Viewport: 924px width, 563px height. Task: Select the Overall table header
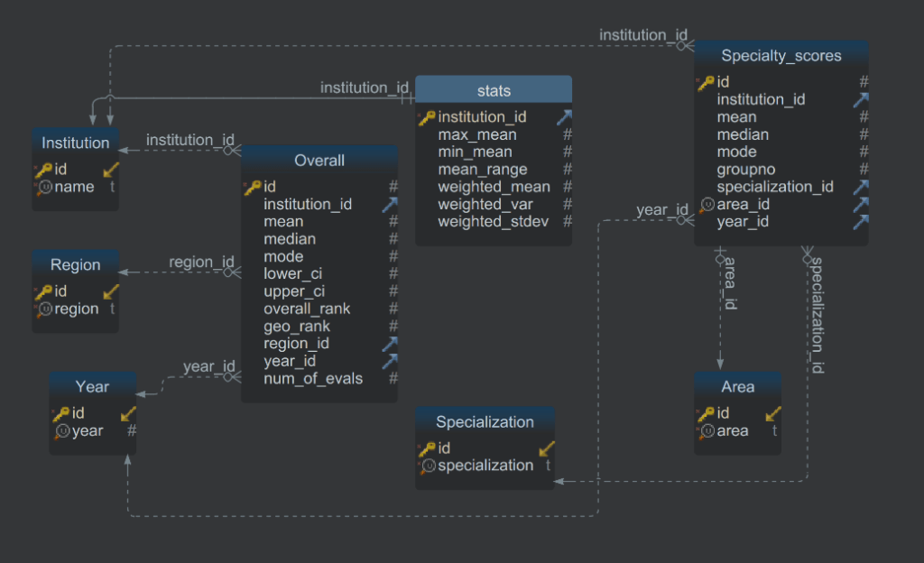click(319, 161)
